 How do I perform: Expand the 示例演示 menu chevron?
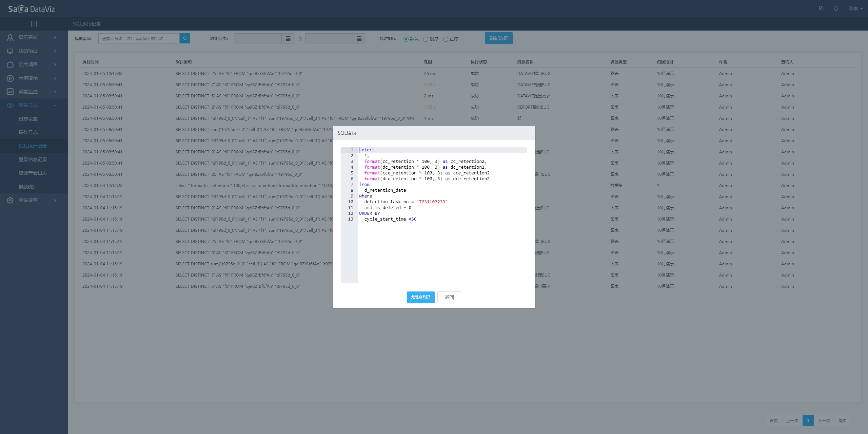55,78
